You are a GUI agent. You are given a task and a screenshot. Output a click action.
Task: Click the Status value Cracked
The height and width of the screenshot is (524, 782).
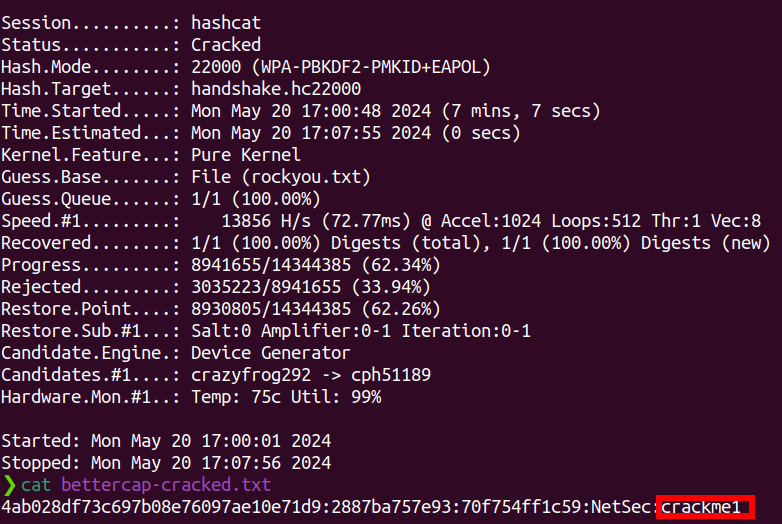pyautogui.click(x=226, y=45)
